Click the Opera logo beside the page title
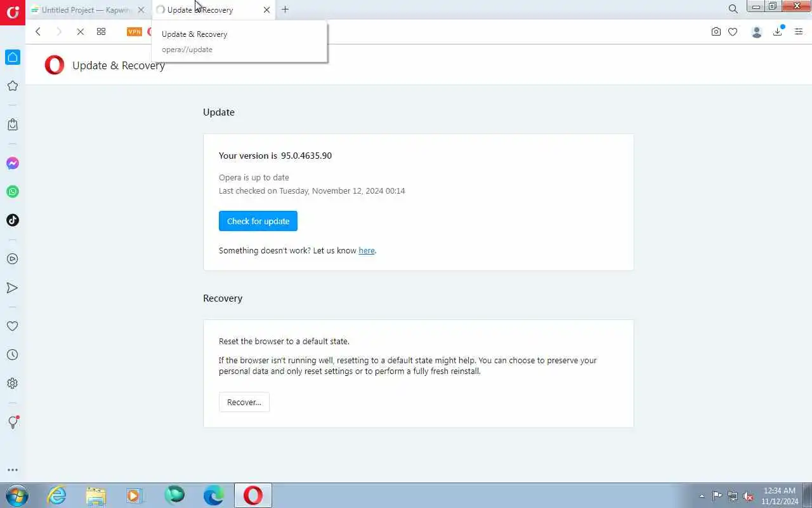Viewport: 812px width, 508px height. (x=55, y=65)
